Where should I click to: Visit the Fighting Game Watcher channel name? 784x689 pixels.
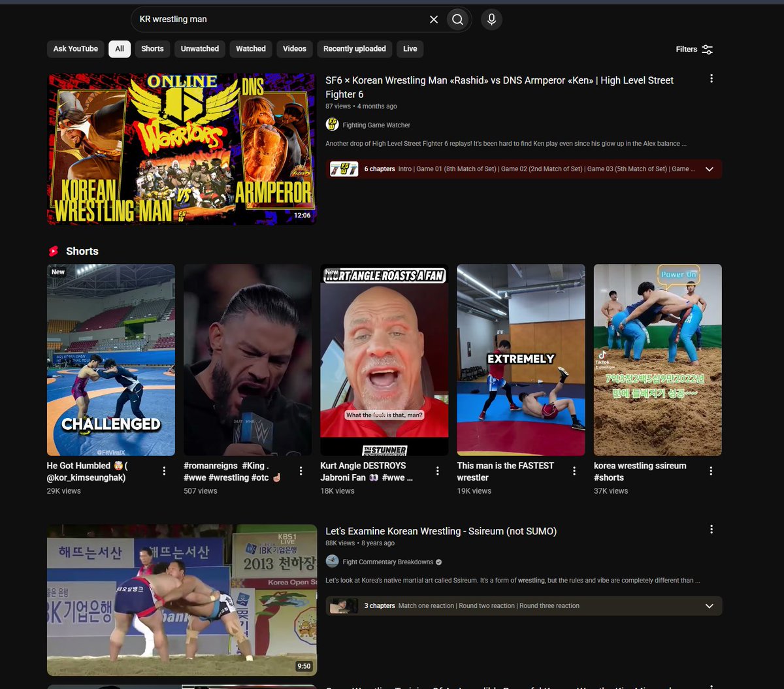pyautogui.click(x=376, y=125)
